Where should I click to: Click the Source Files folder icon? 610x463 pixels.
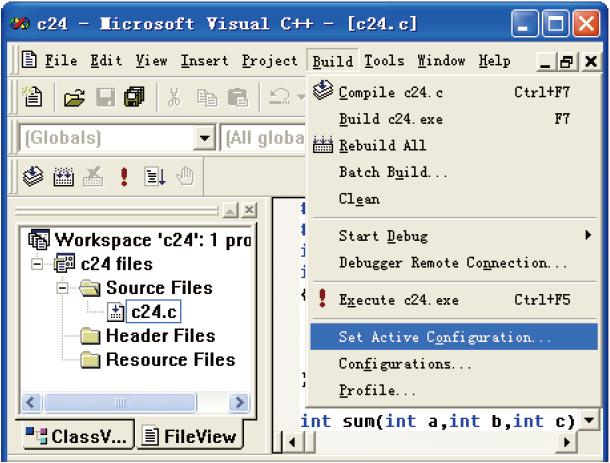coord(90,288)
